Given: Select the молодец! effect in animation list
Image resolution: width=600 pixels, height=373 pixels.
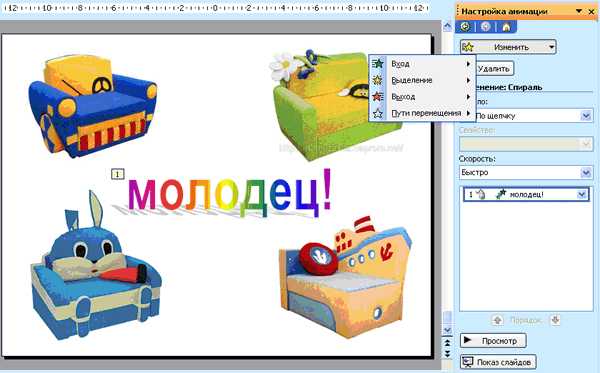Looking at the screenshot, I should coord(526,194).
